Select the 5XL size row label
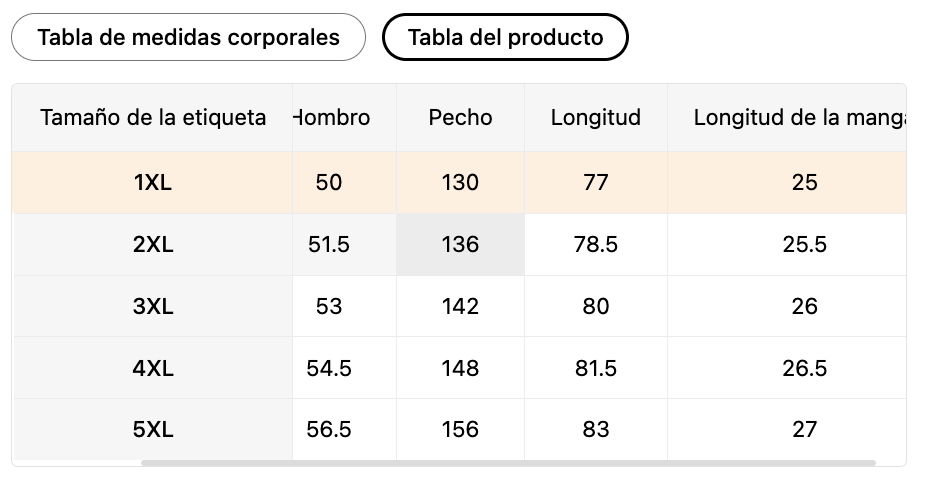This screenshot has width=928, height=486. (x=153, y=429)
